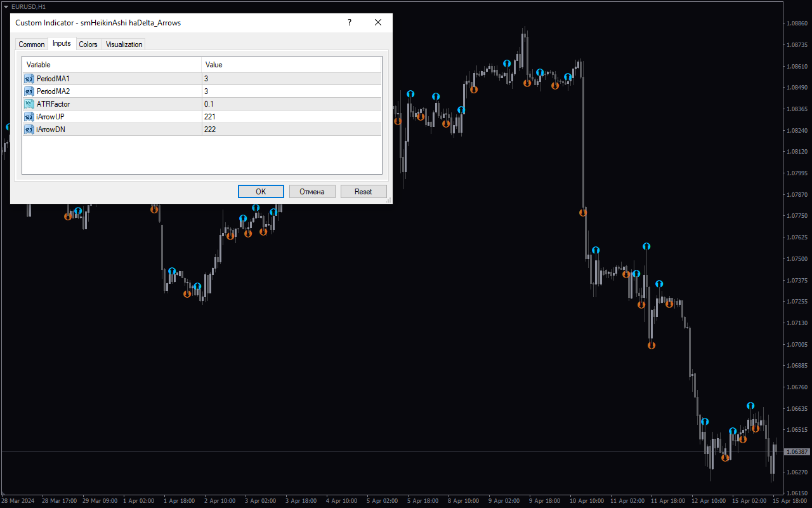812x508 pixels.
Task: Confirm settings with the OK button
Action: (x=261, y=191)
